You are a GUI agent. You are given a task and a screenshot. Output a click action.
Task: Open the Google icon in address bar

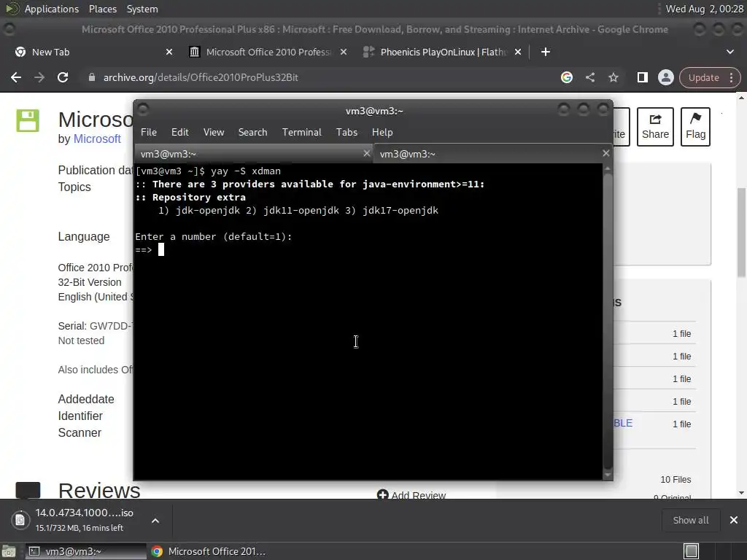(x=566, y=77)
